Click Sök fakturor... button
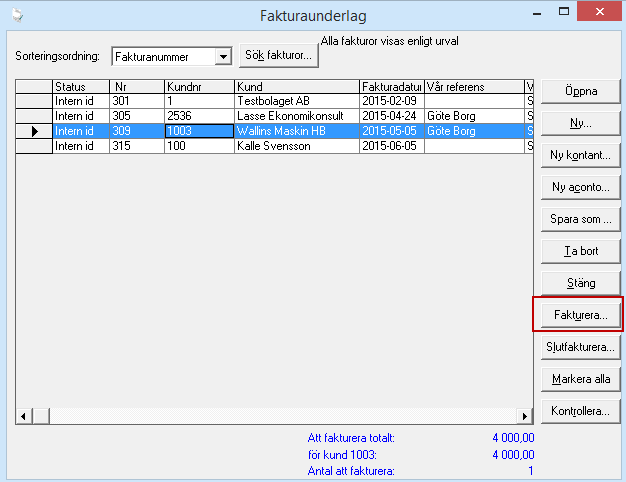This screenshot has height=482, width=626. point(279,55)
